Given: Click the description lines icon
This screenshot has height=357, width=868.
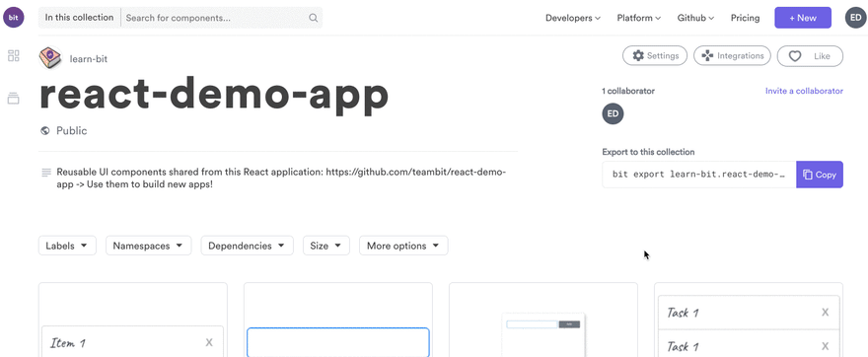Looking at the screenshot, I should 46,173.
